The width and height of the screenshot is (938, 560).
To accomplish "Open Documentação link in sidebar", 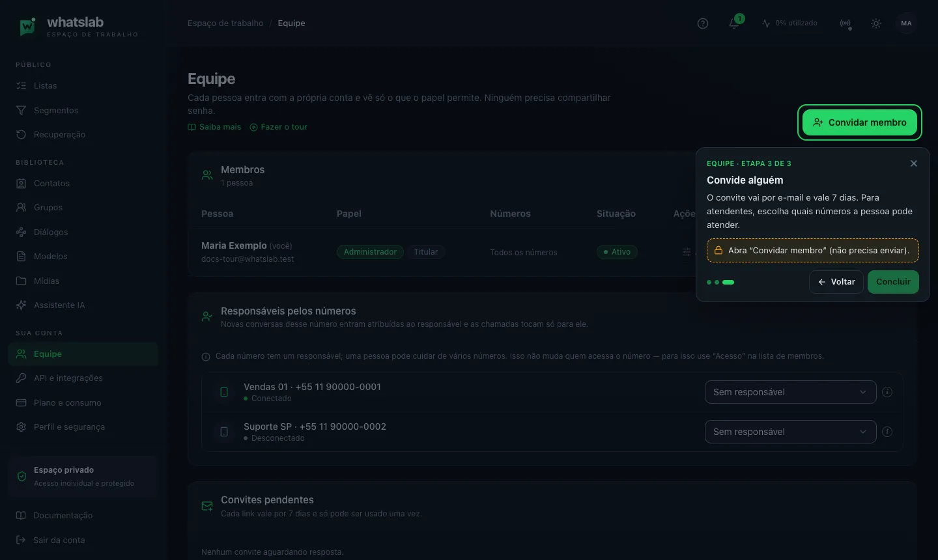I will point(83,516).
